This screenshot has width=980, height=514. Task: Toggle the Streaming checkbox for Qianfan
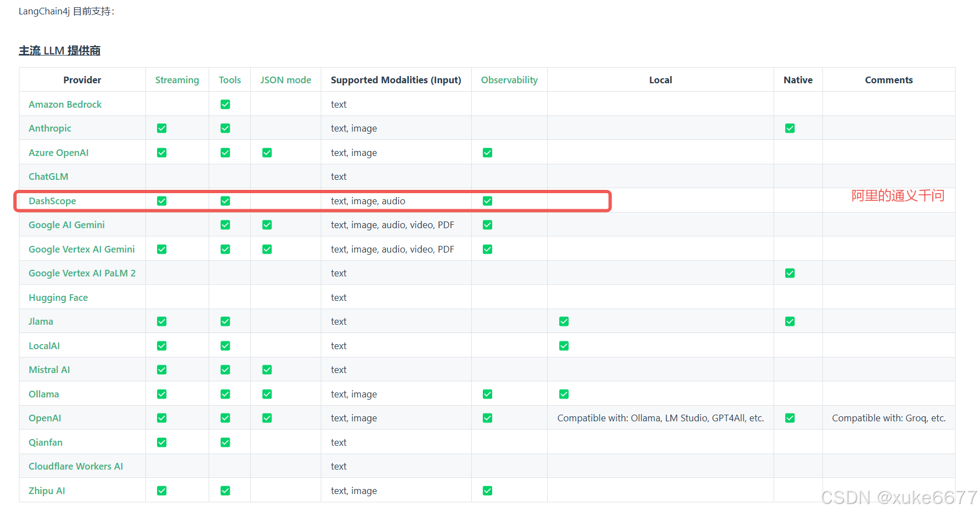[161, 442]
